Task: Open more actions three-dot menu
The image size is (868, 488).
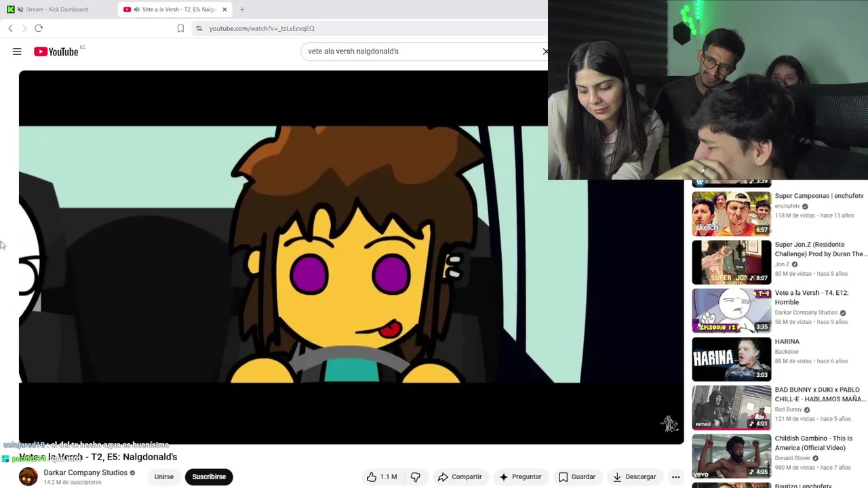Action: tap(675, 477)
